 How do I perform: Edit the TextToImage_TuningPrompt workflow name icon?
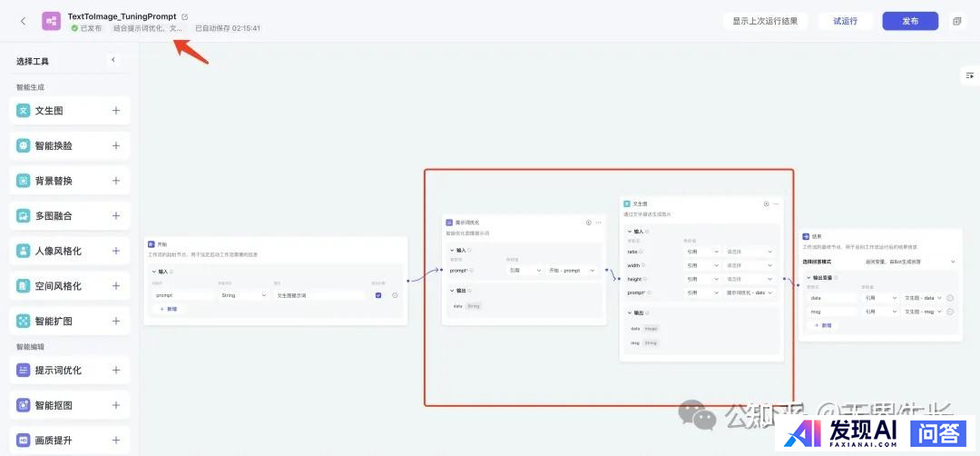[x=185, y=16]
